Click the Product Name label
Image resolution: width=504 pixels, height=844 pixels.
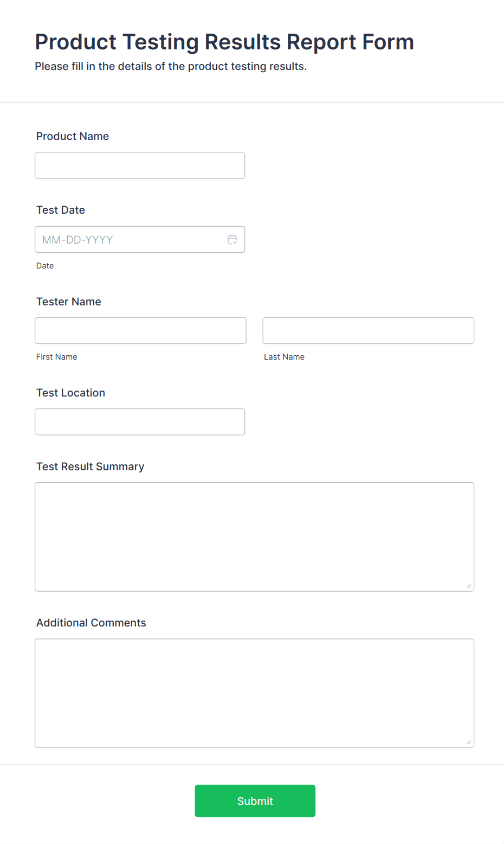[x=72, y=136]
